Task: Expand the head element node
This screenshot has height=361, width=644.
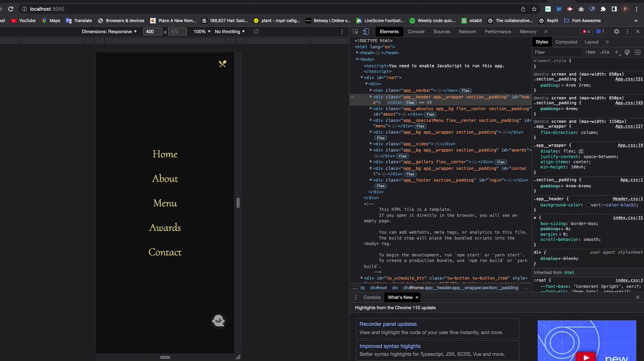Action: point(357,53)
